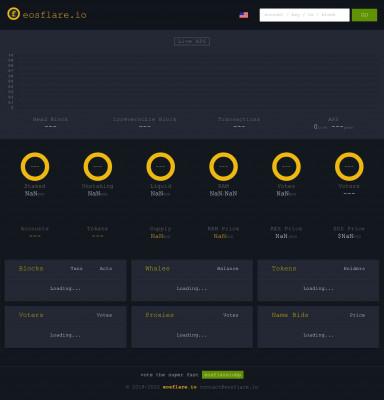Image resolution: width=384 pixels, height=400 pixels.
Task: Click the Staked donut gauge
Action: click(35, 166)
